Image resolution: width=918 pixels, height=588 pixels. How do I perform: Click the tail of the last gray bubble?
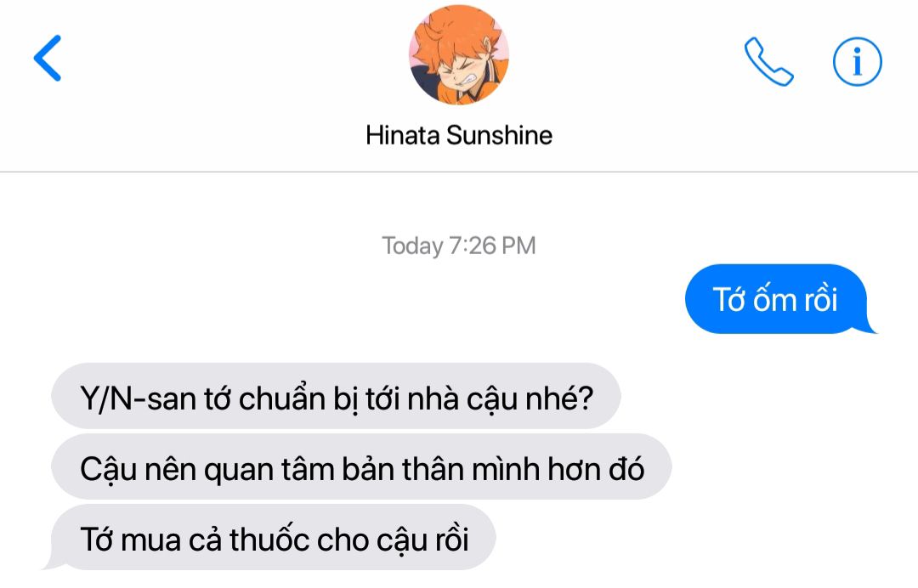(52, 563)
